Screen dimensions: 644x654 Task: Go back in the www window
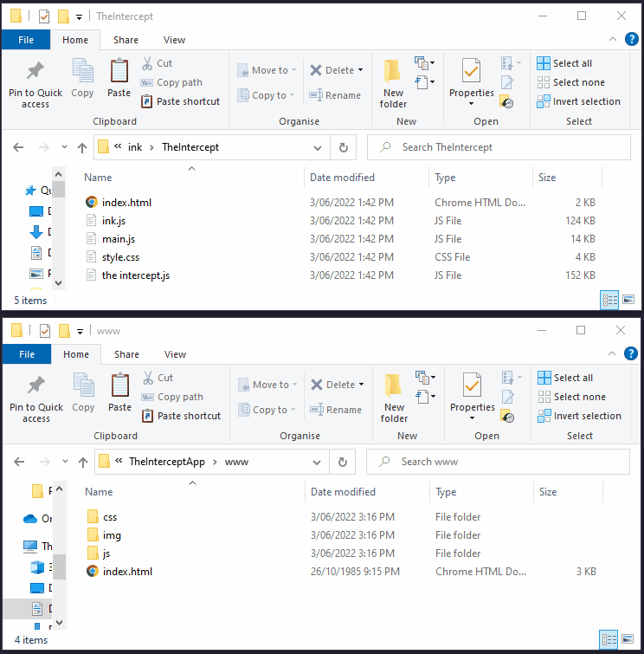(x=19, y=462)
